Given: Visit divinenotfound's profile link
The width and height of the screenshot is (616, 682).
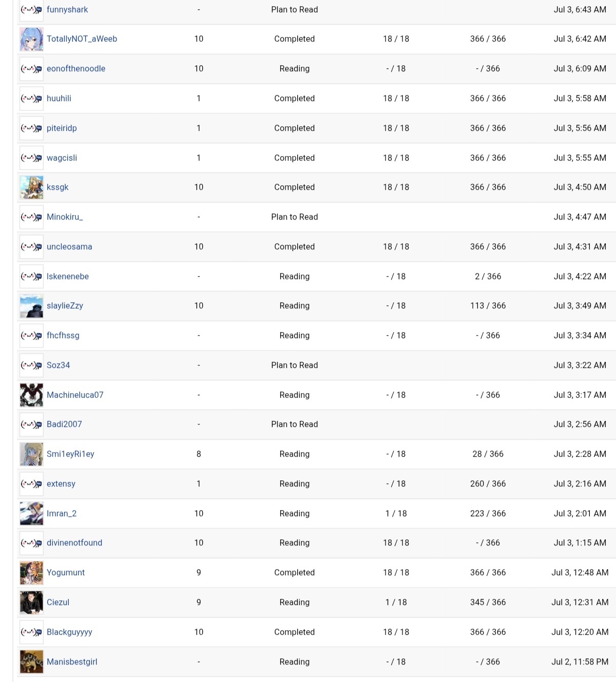Looking at the screenshot, I should point(74,543).
